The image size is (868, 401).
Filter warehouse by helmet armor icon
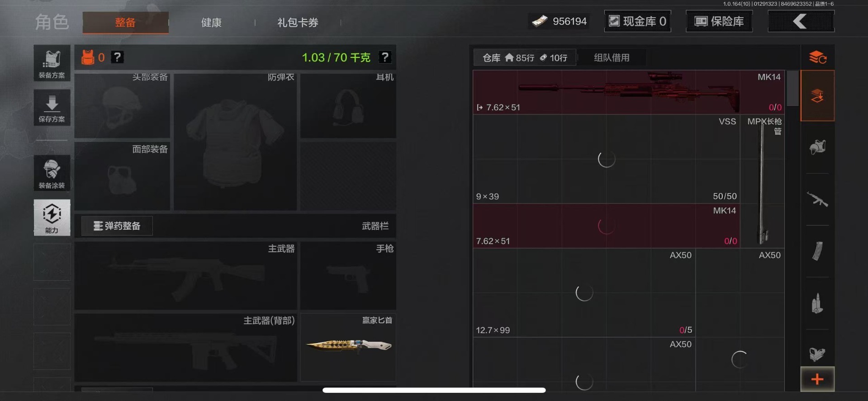coord(817,147)
